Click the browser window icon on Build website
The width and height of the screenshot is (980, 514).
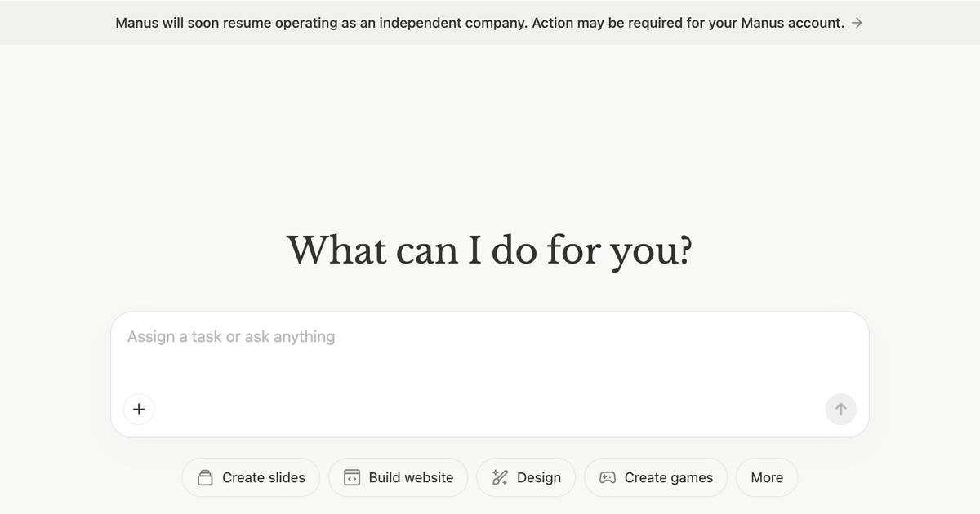(352, 477)
